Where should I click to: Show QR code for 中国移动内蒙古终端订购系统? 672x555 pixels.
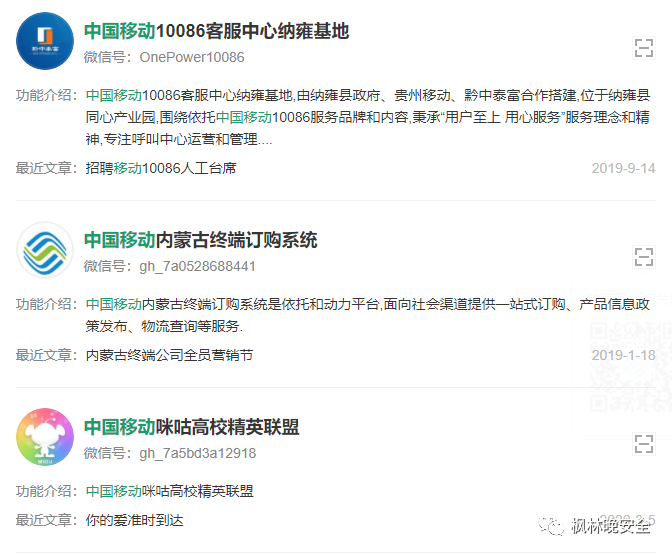coord(644,257)
